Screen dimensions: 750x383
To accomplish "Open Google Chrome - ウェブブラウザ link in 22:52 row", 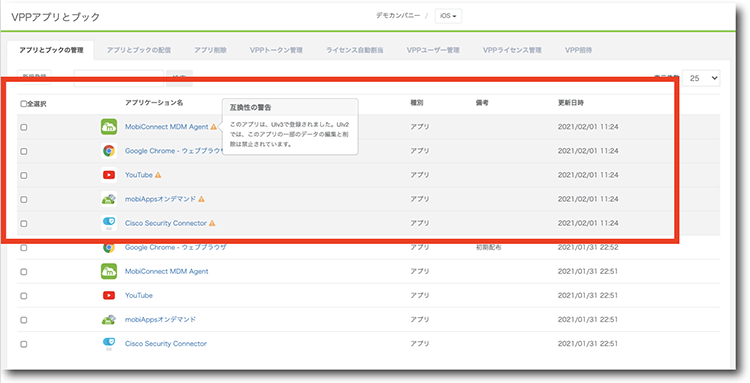I will tap(176, 248).
